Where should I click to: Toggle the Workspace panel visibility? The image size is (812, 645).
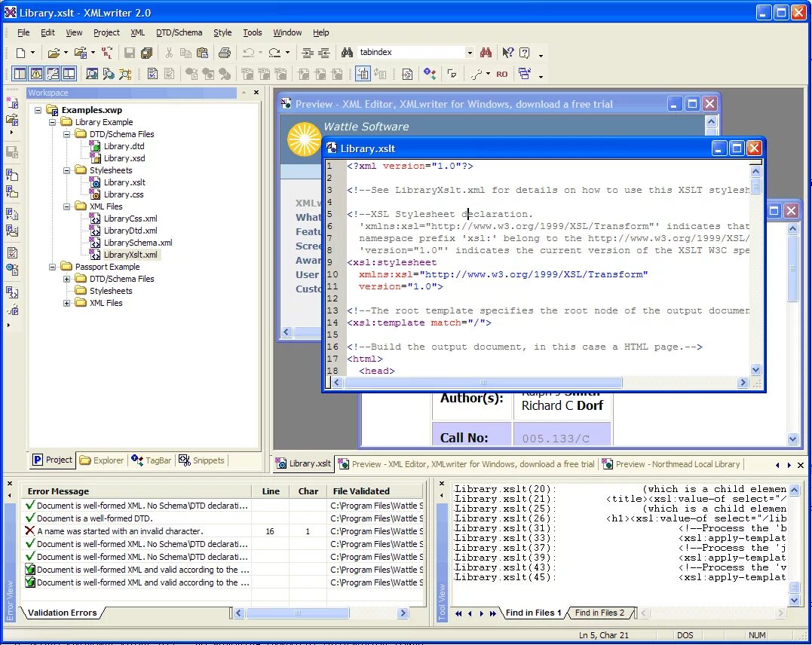point(19,73)
